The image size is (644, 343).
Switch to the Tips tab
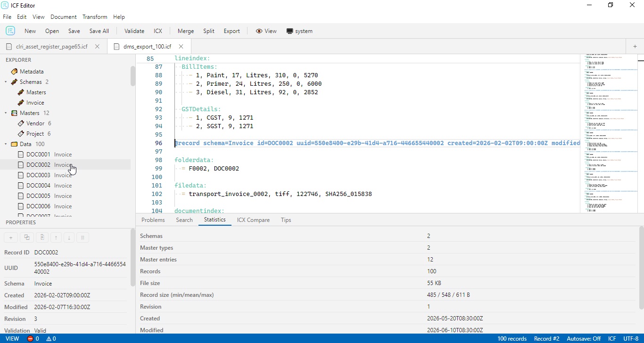click(x=286, y=220)
